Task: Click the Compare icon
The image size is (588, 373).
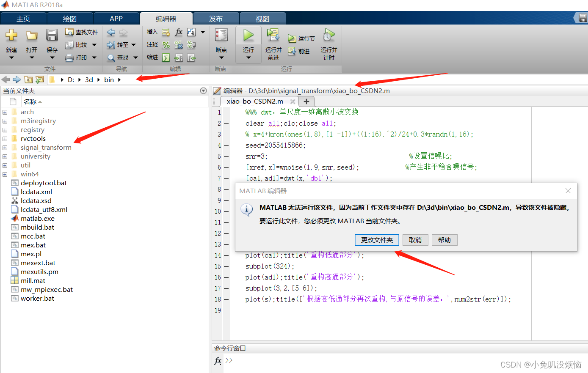Action: tap(69, 45)
